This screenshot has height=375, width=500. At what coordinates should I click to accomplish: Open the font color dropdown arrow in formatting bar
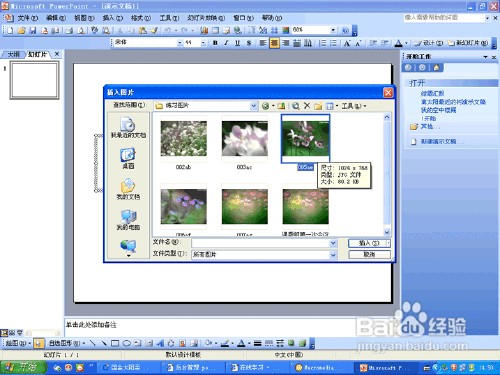click(406, 43)
